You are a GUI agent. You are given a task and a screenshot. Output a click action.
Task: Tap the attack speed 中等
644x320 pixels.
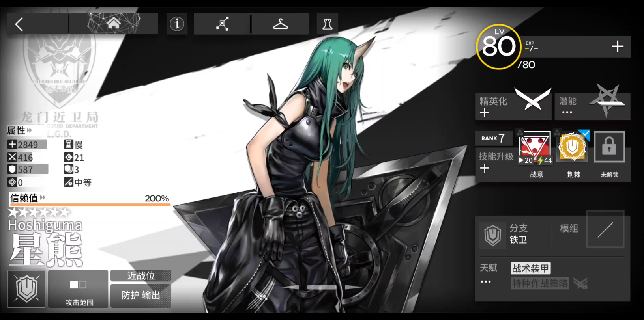pos(78,182)
